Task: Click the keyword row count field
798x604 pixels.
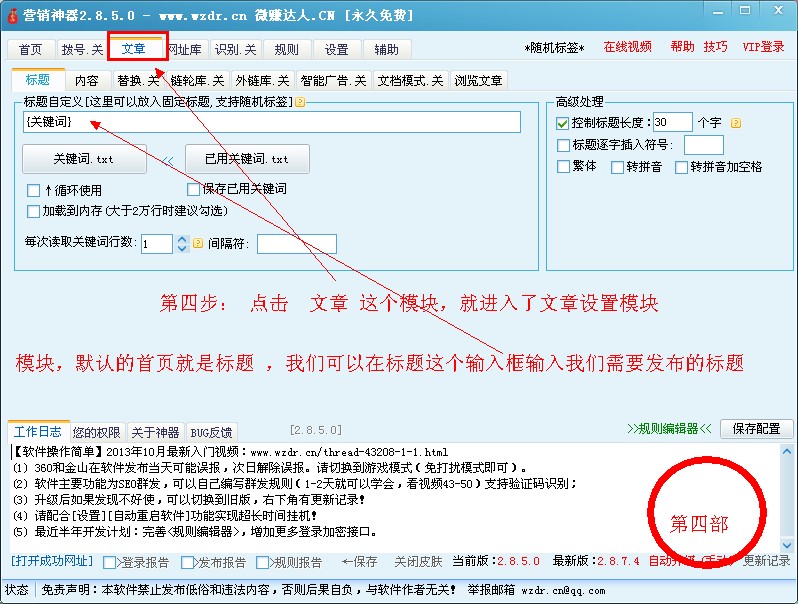Action: pos(157,244)
